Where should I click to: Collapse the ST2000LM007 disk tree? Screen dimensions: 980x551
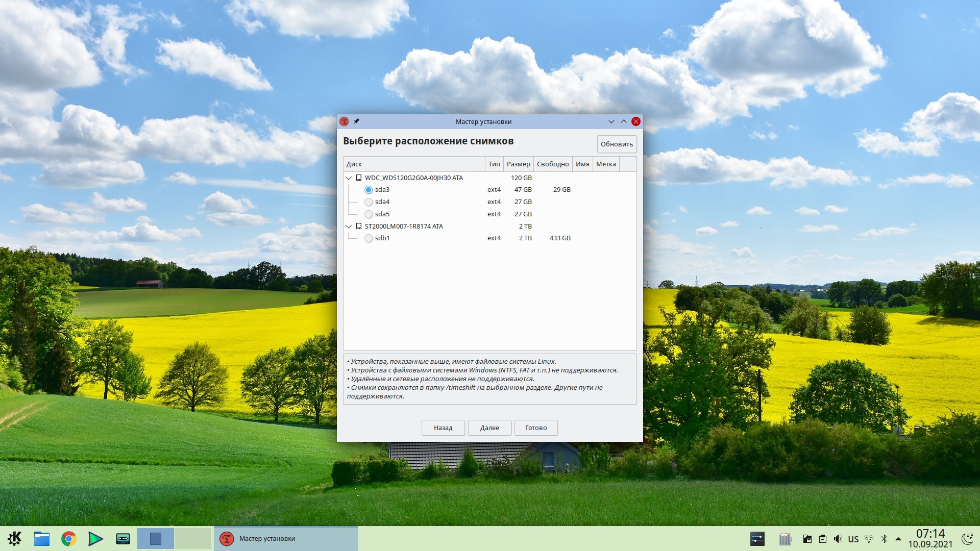coord(349,227)
